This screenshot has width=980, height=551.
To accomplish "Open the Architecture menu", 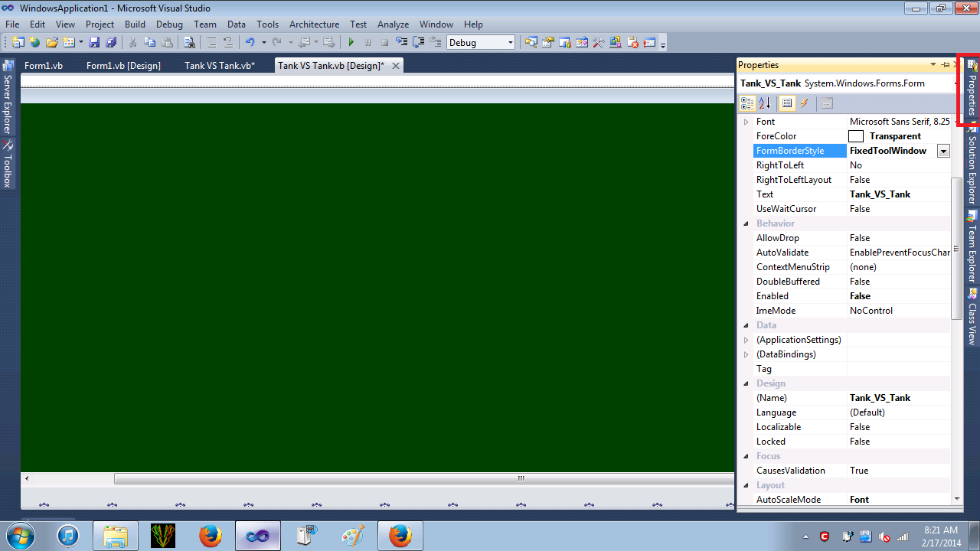I will 314,24.
